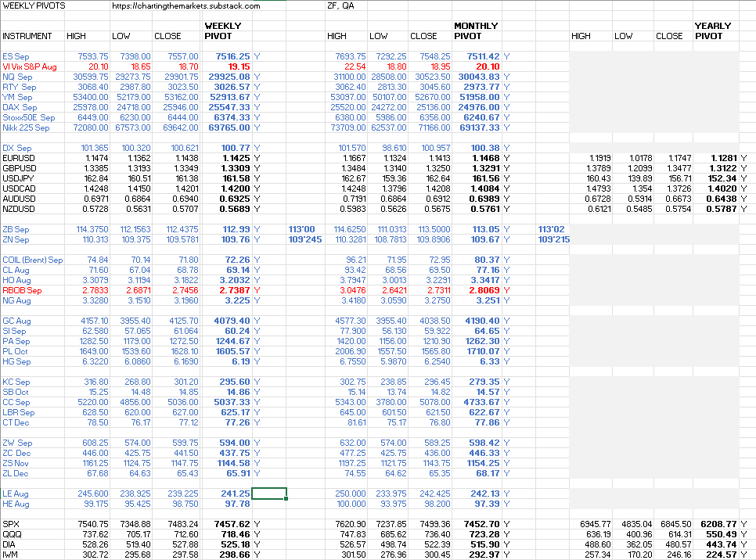This screenshot has width=756, height=560.
Task: Select the DX Sep instrument cell
Action: (17, 148)
